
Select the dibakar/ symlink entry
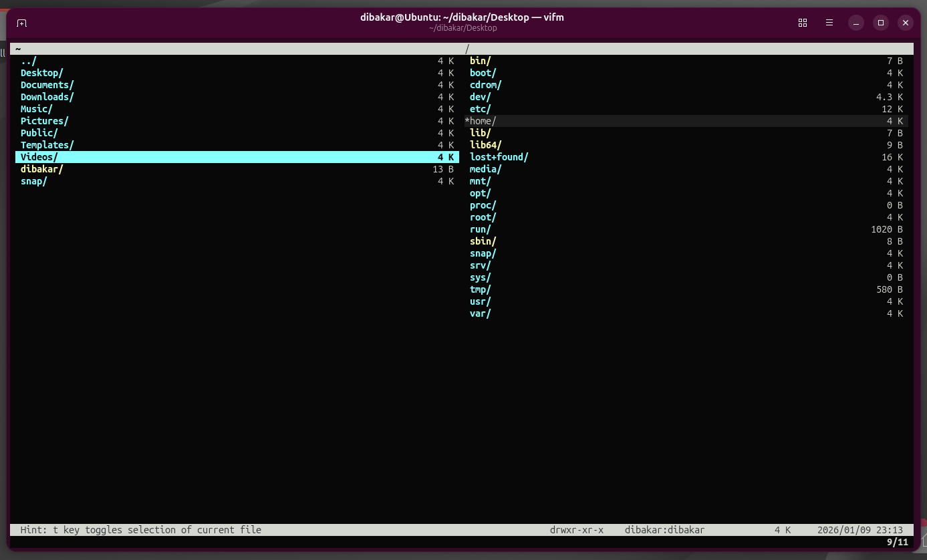(42, 169)
